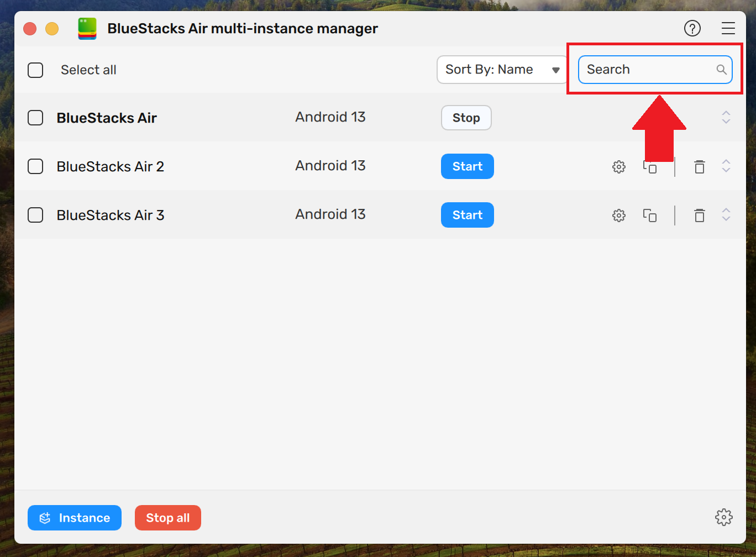Open manager settings gear at bottom right

coord(724,517)
